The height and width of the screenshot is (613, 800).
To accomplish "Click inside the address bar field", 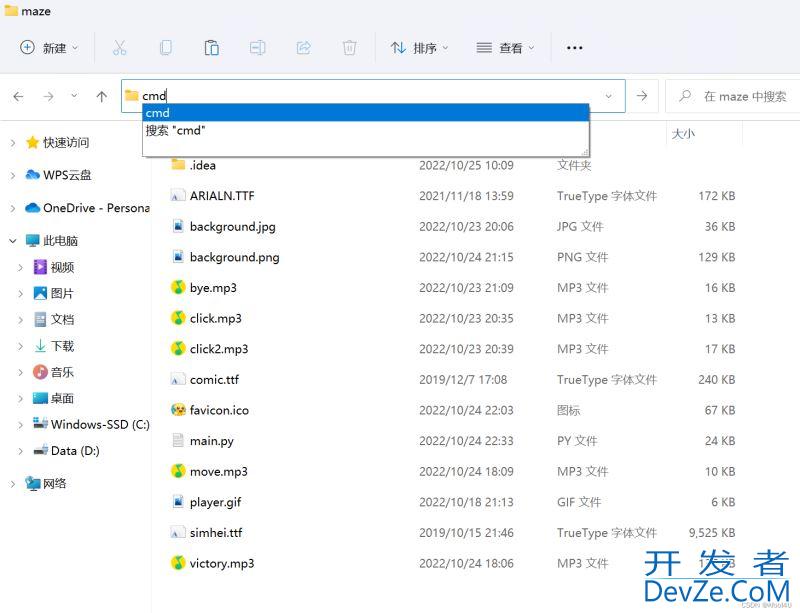I will (372, 96).
